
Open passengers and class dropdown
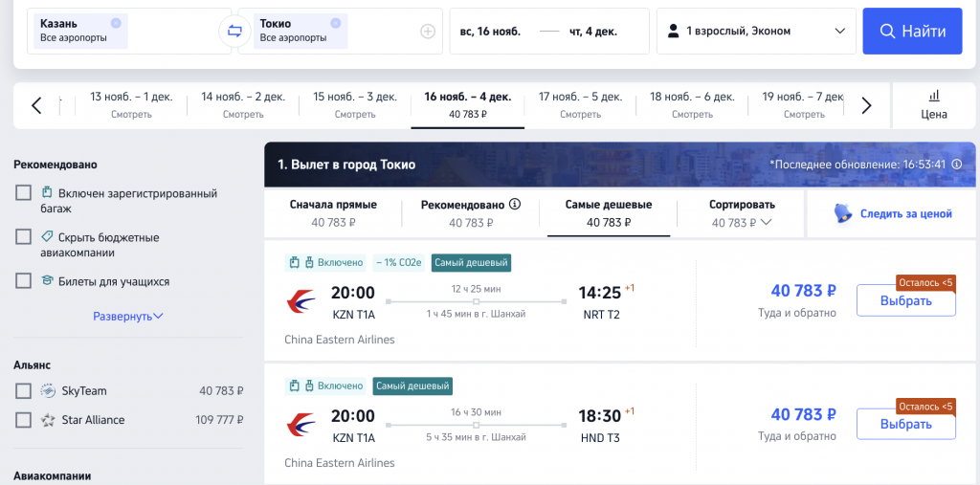(756, 32)
